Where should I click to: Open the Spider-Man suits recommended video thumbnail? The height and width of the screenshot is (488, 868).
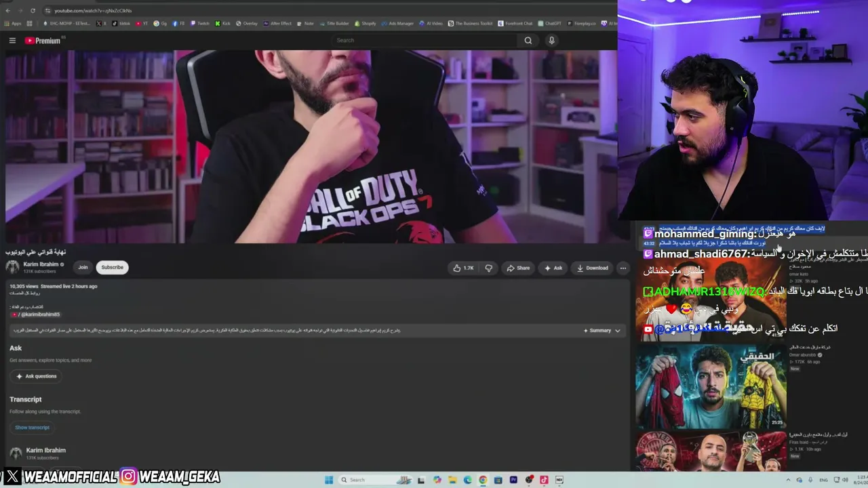pos(711,387)
